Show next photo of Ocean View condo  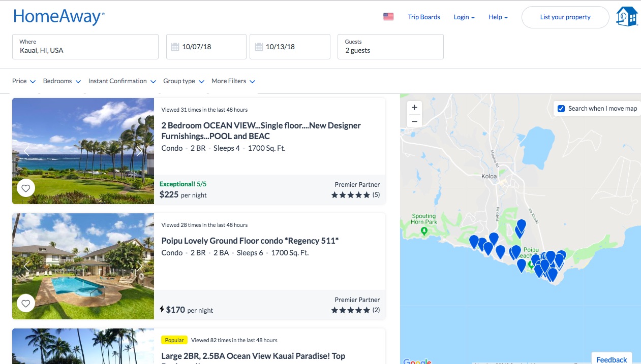[x=139, y=151]
